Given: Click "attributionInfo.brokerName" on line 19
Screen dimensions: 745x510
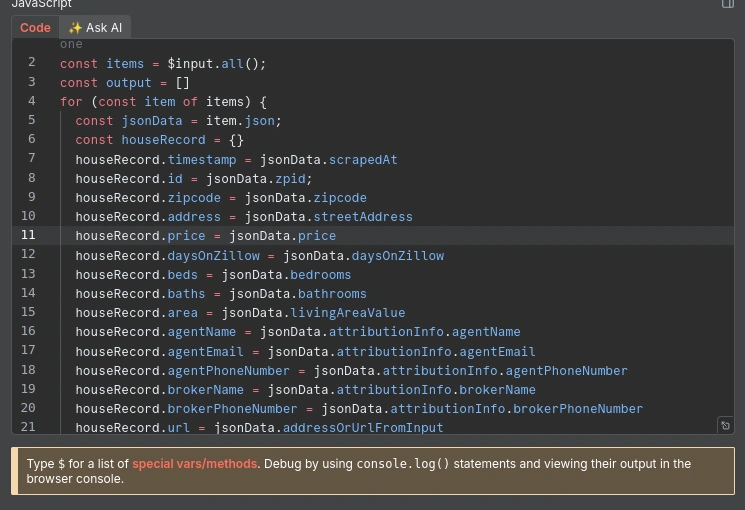Looking at the screenshot, I should click(436, 390).
